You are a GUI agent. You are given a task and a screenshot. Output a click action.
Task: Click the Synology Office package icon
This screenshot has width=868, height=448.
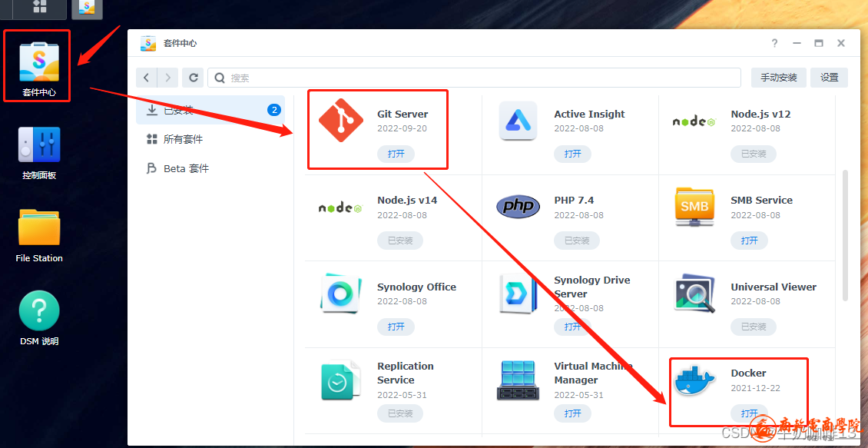click(340, 293)
